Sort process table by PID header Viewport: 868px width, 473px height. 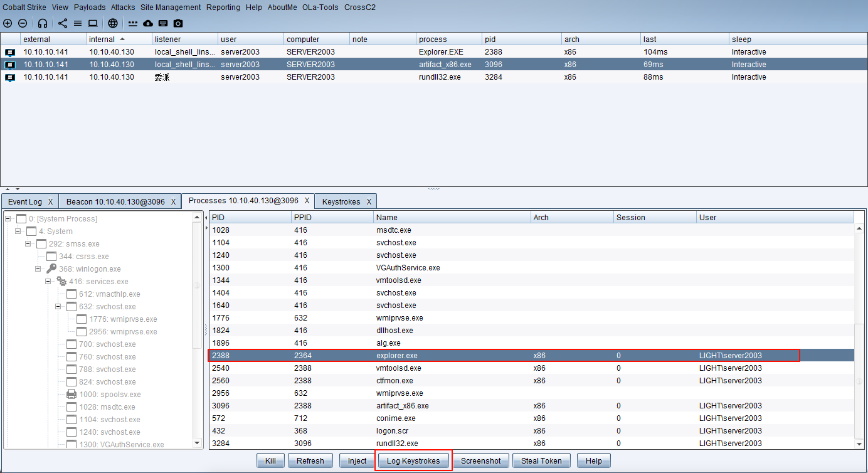250,217
